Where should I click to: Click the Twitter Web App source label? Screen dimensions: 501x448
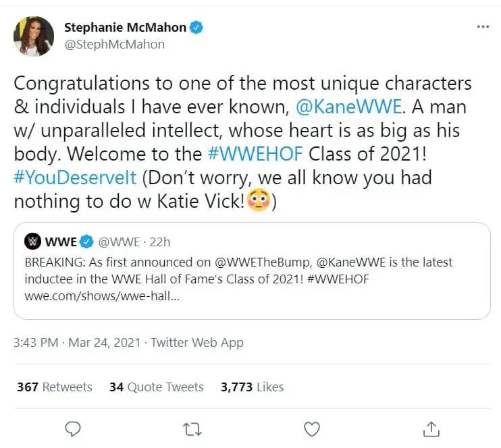197,343
